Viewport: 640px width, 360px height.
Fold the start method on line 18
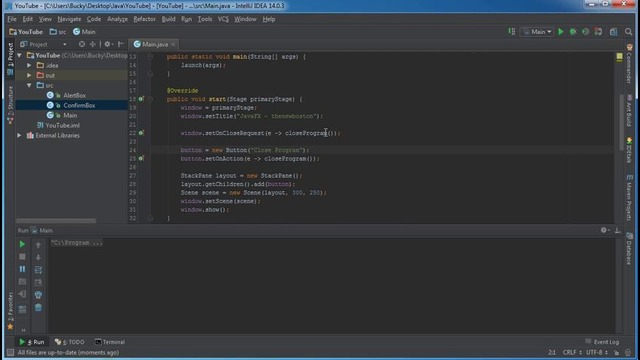(x=150, y=99)
